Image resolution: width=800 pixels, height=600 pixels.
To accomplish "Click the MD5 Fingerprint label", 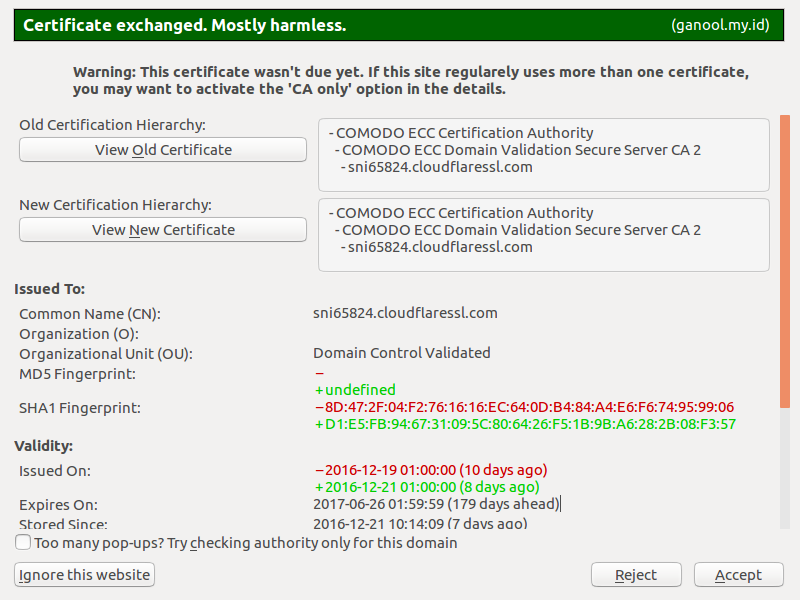I will pos(78,374).
